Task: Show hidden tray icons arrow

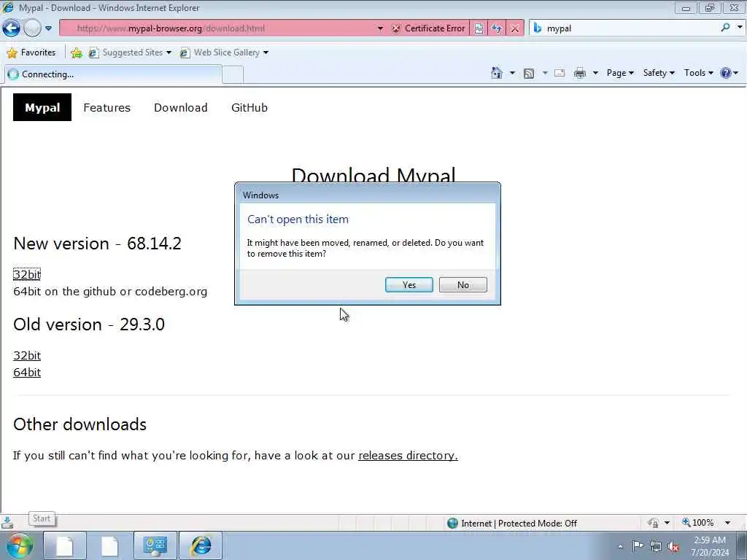Action: pyautogui.click(x=620, y=546)
